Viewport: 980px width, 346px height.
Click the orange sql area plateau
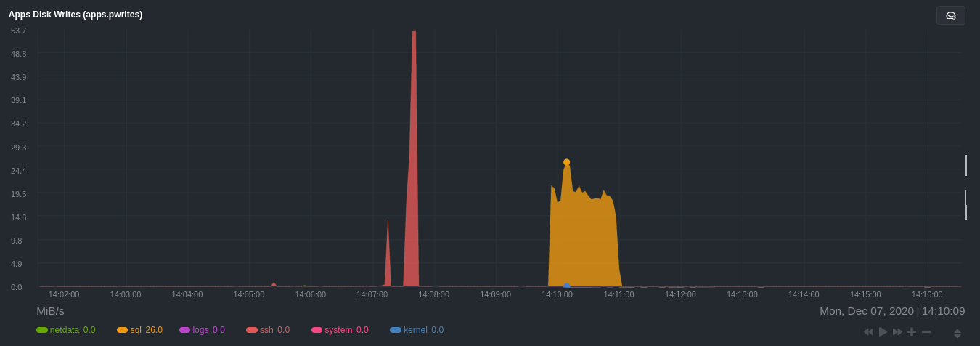pos(584,240)
